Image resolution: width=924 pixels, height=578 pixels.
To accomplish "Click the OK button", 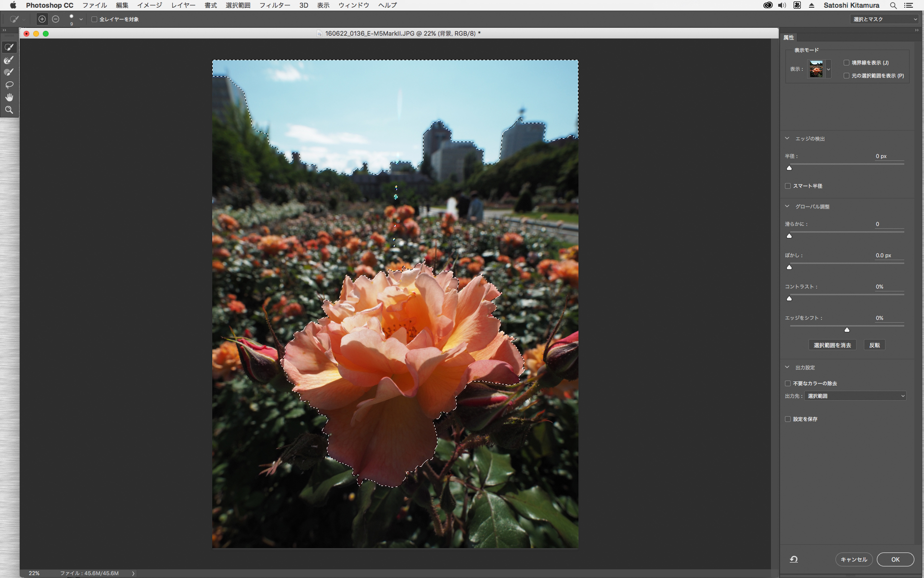I will coord(895,559).
